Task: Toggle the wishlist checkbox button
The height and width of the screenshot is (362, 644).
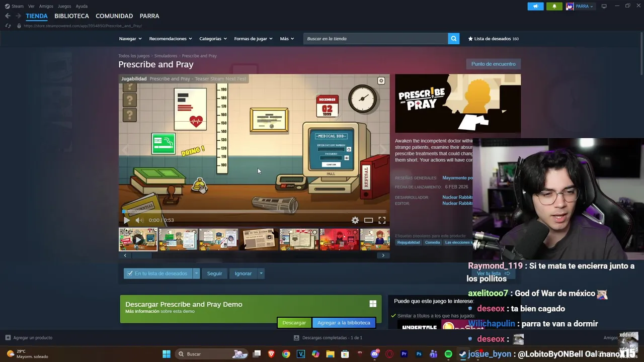Action: 158,274
